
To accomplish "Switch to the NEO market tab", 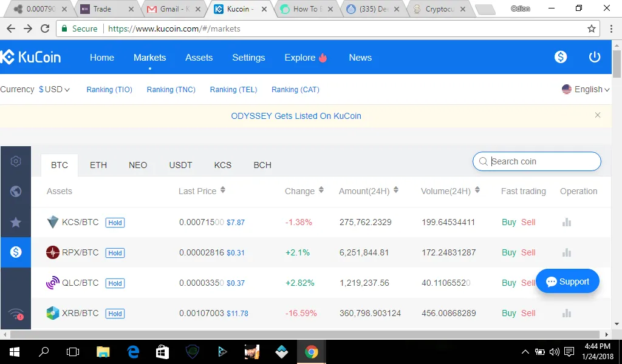I will [138, 165].
